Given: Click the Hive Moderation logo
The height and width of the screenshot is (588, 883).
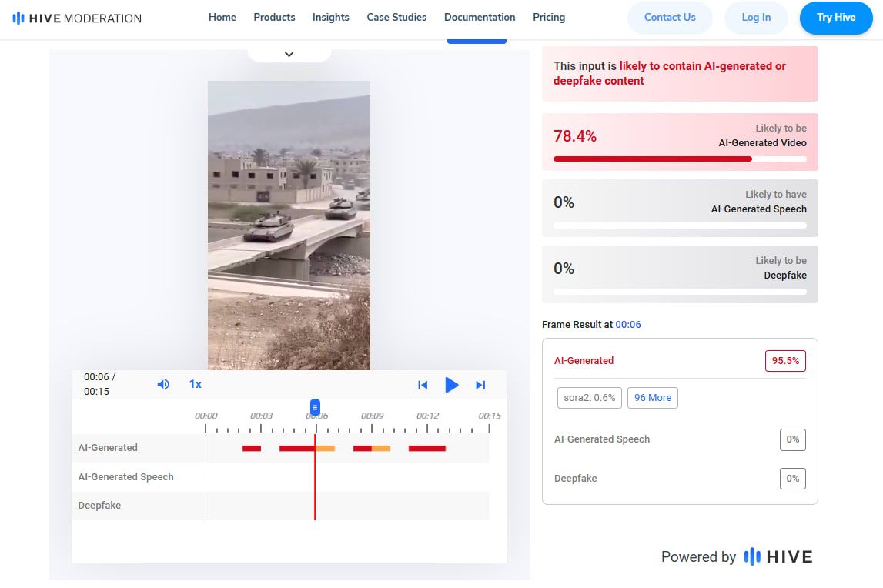Looking at the screenshot, I should coord(77,18).
